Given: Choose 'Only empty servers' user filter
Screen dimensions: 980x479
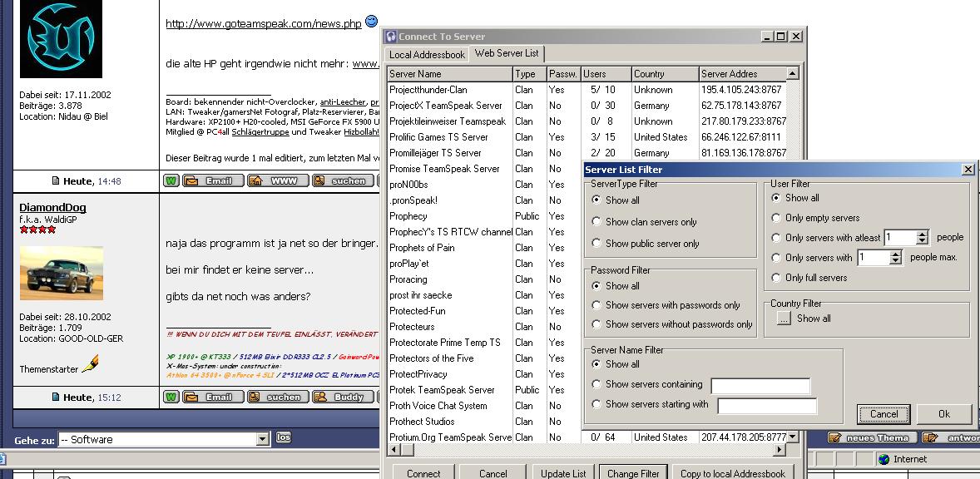Looking at the screenshot, I should coord(776,218).
